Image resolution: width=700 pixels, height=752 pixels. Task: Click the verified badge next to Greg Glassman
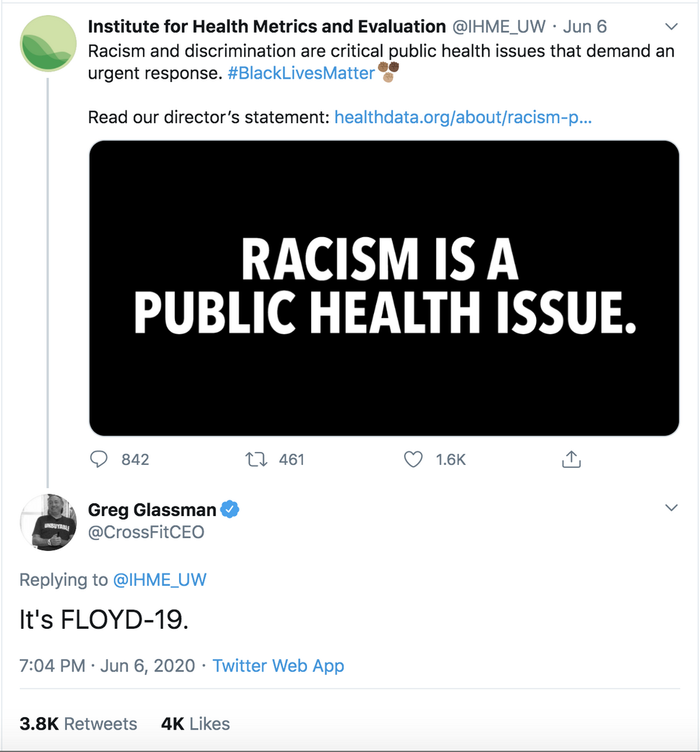tap(230, 509)
